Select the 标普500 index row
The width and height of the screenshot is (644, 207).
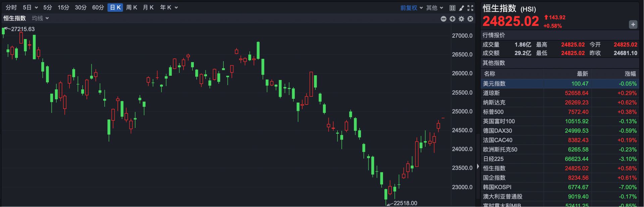coord(560,112)
